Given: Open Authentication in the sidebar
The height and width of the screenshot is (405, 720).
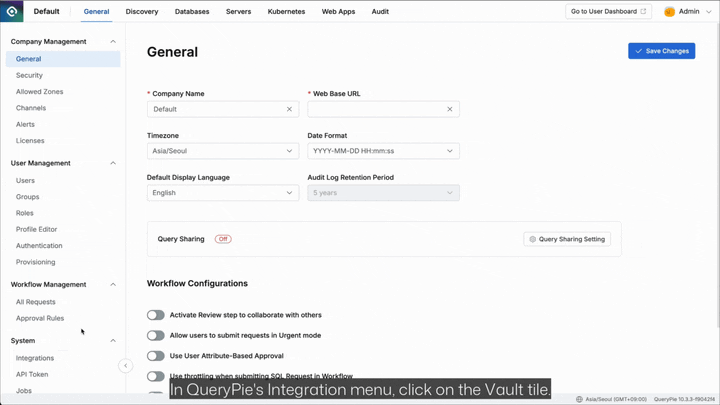Looking at the screenshot, I should 39,246.
